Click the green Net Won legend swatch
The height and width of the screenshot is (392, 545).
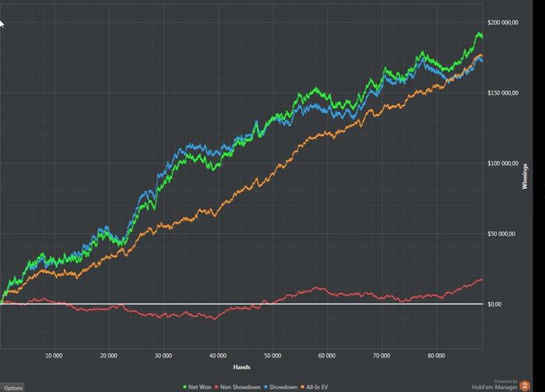point(185,387)
